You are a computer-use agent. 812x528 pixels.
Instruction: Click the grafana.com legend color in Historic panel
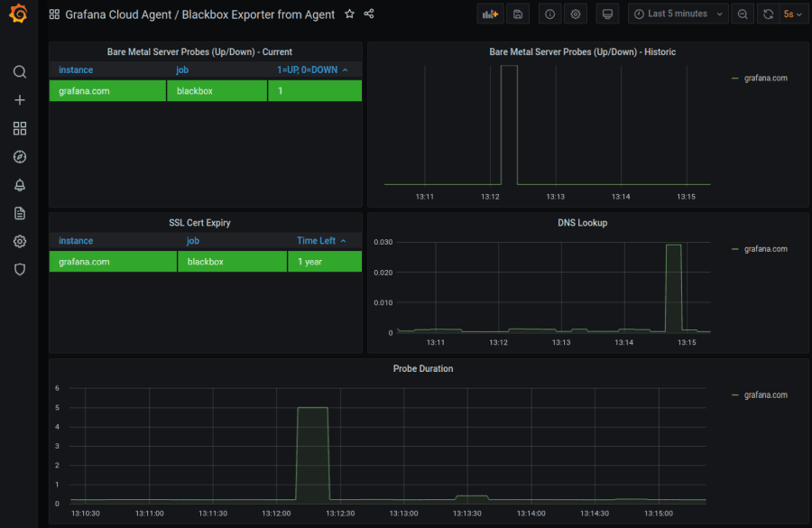[734, 79]
